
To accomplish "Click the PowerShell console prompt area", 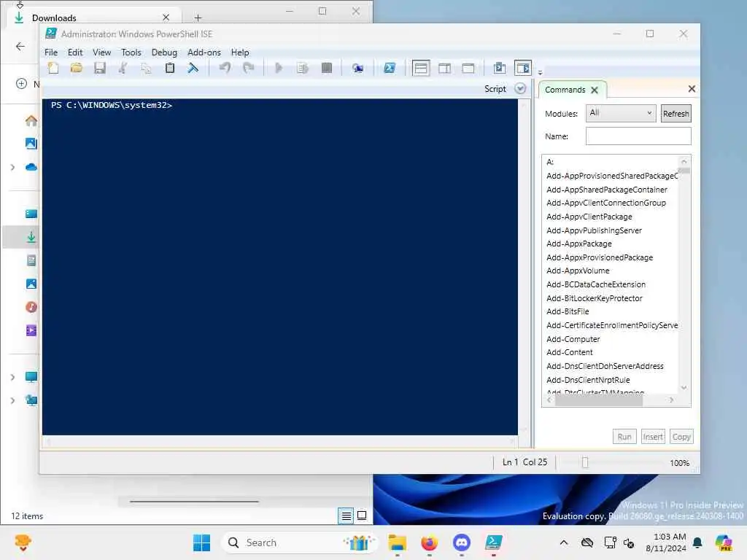I will pos(279,267).
